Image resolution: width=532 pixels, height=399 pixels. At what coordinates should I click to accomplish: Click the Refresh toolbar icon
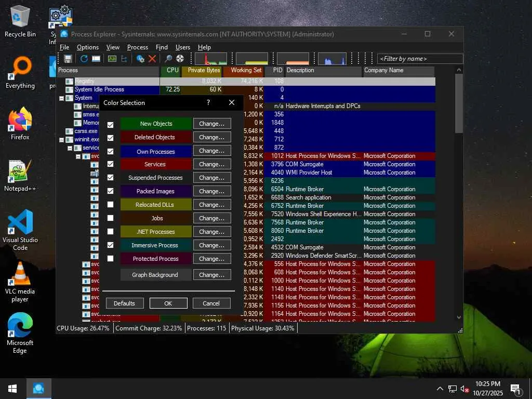84,59
